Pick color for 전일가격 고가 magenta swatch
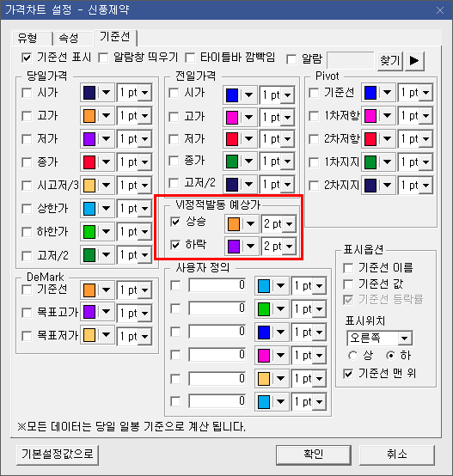453x476 pixels. click(232, 118)
